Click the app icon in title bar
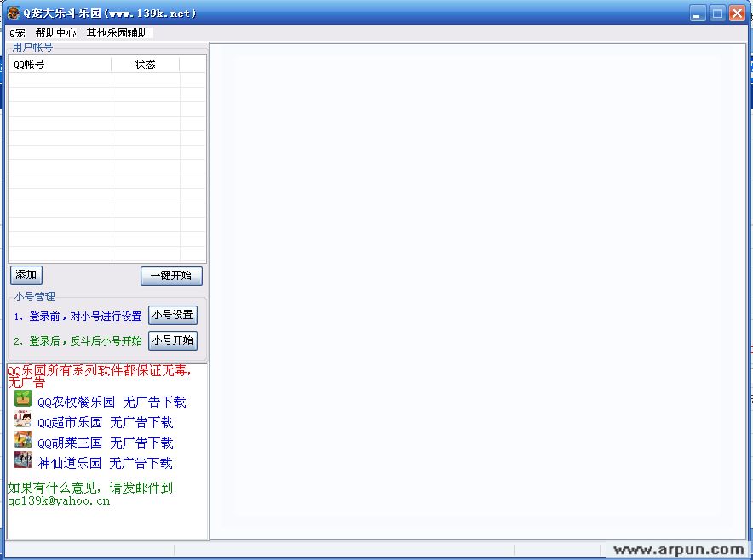The image size is (753, 560). 13,13
